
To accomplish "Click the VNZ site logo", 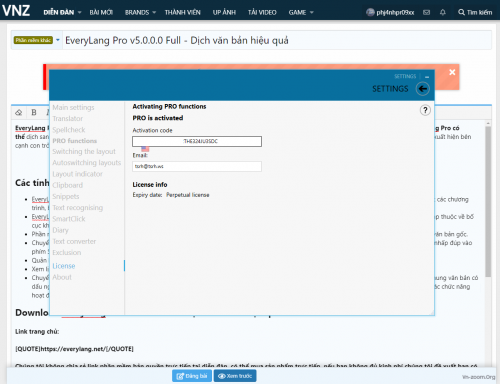I will tap(16, 11).
